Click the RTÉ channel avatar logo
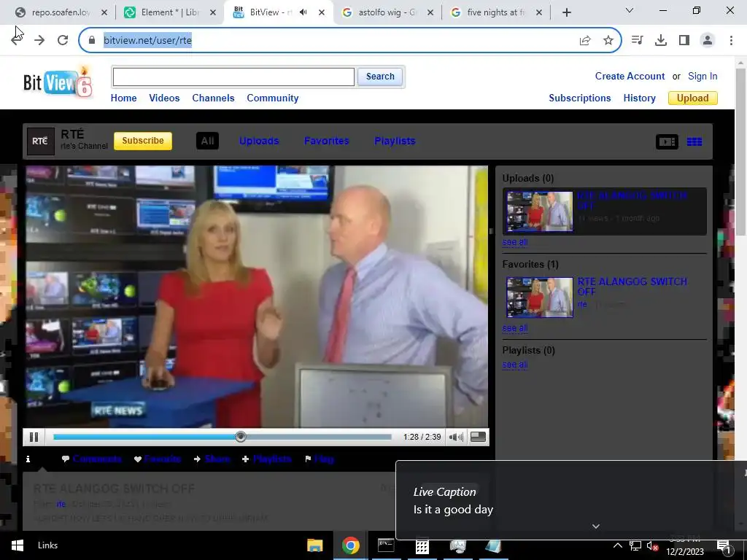The image size is (747, 560). (x=41, y=141)
